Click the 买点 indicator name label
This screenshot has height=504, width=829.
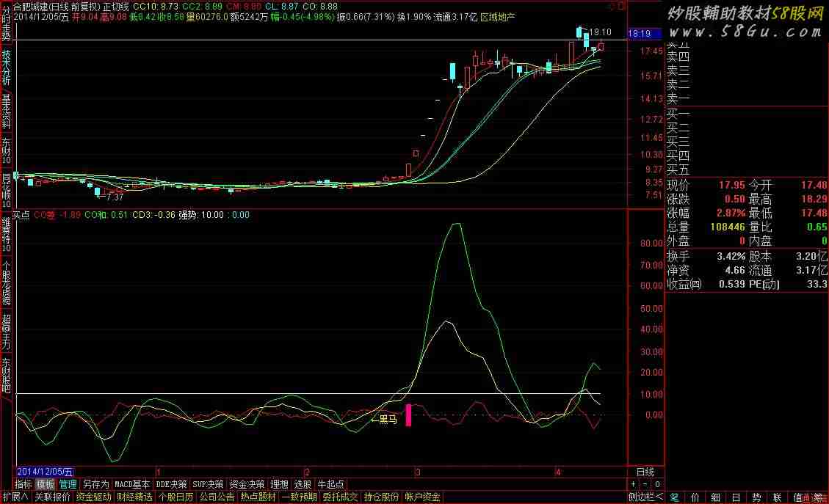21,215
